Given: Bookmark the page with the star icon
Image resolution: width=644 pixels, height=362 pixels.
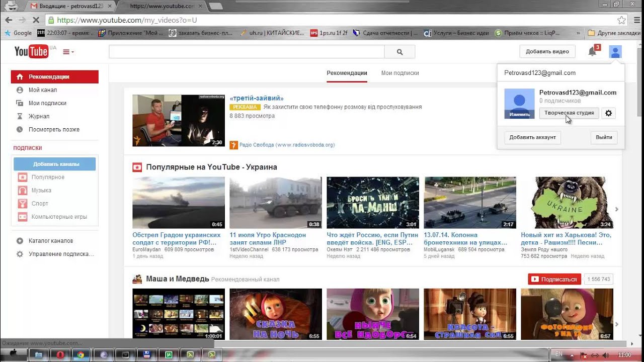Looking at the screenshot, I should click(x=622, y=20).
